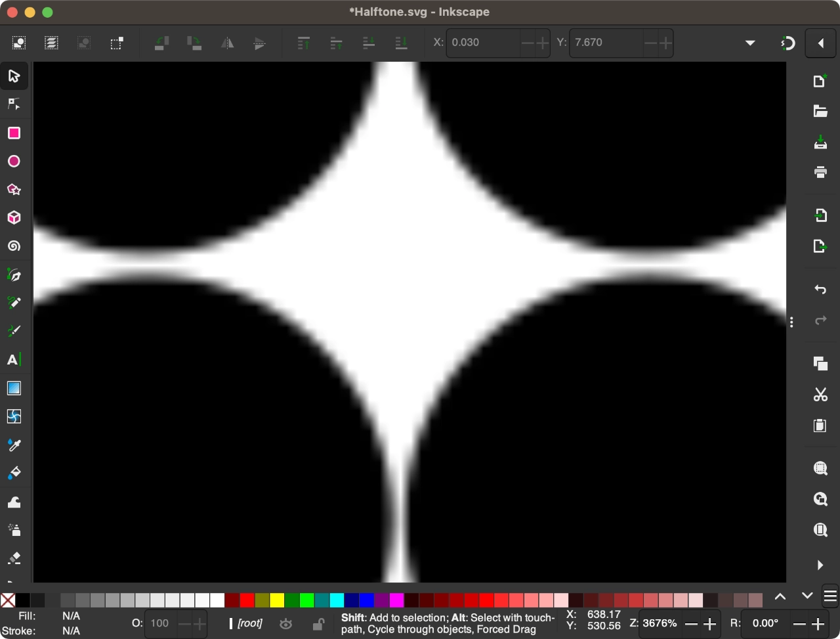Screen dimensions: 840x639
Task: Rotate selection 90° clockwise
Action: (194, 43)
